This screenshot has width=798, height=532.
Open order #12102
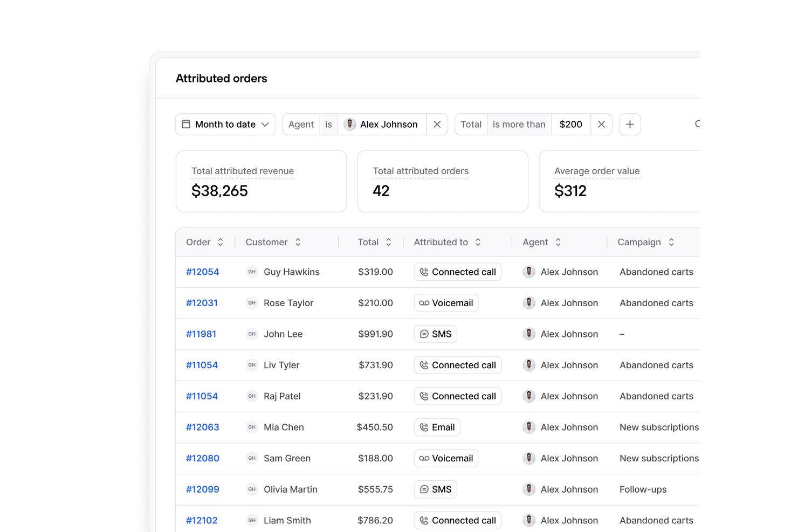pos(202,521)
